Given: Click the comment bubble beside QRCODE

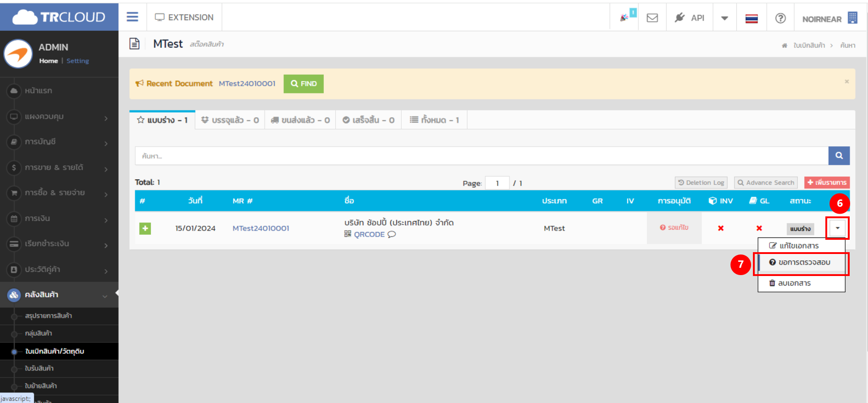Looking at the screenshot, I should pyautogui.click(x=392, y=234).
